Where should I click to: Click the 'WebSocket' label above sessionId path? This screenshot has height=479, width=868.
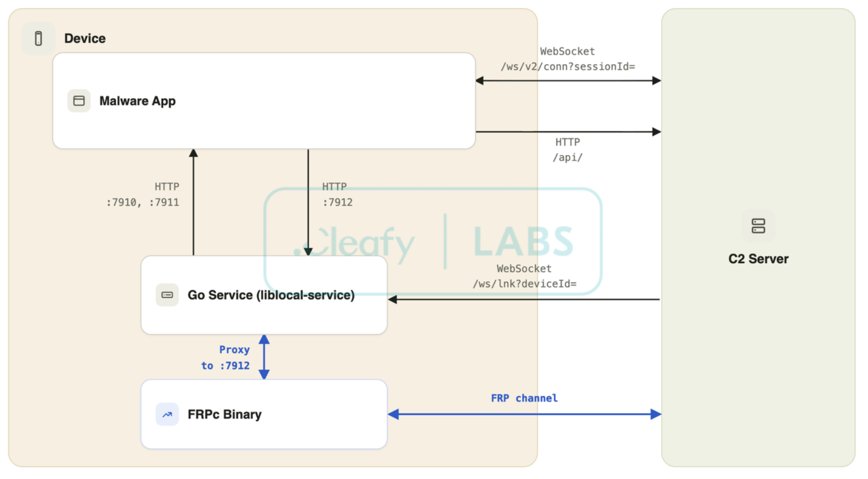click(x=568, y=51)
